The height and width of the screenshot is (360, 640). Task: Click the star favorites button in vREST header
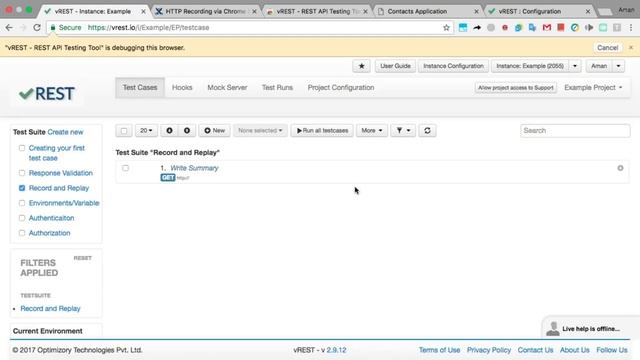click(362, 66)
